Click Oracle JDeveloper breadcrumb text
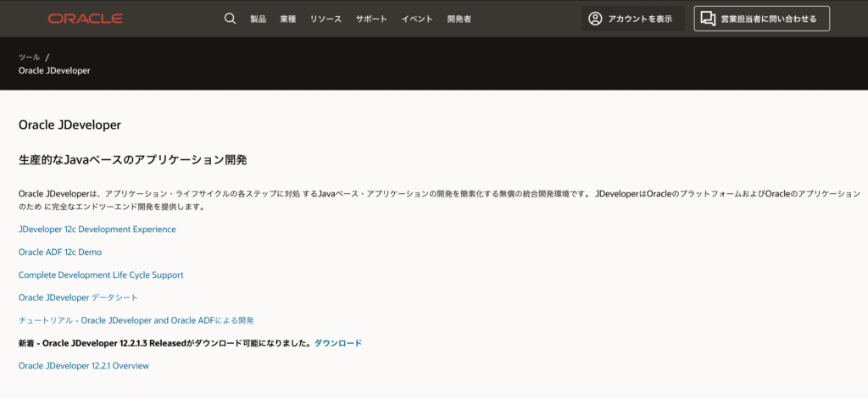The width and height of the screenshot is (868, 399). pos(54,70)
